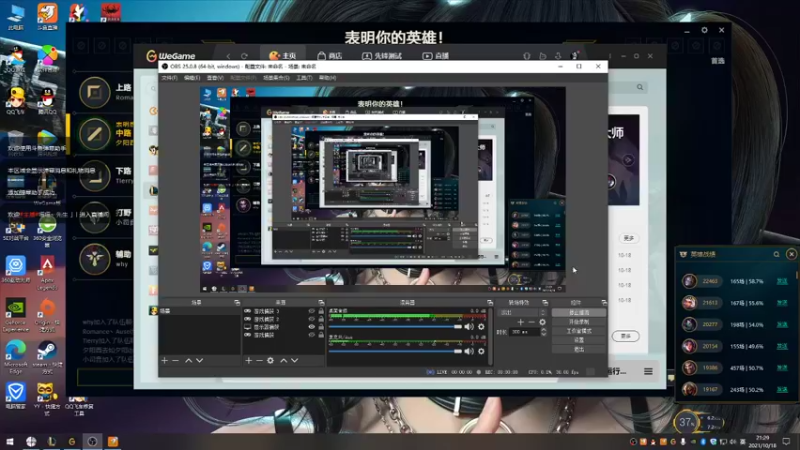800x450 pixels.
Task: Open OBS 编辑(E) Edit menu
Action: [x=192, y=78]
